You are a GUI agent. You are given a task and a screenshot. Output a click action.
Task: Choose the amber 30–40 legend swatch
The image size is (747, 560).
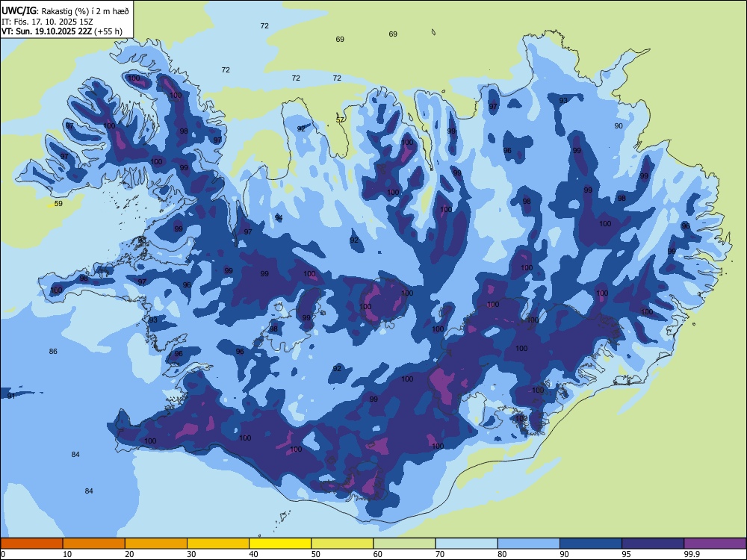pyautogui.click(x=218, y=544)
